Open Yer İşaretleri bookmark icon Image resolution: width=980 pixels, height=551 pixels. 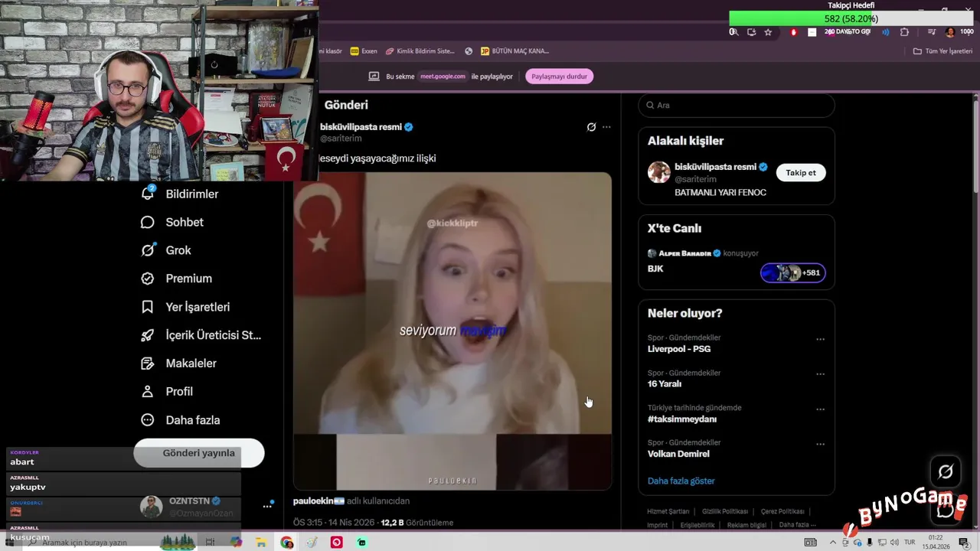pos(148,307)
